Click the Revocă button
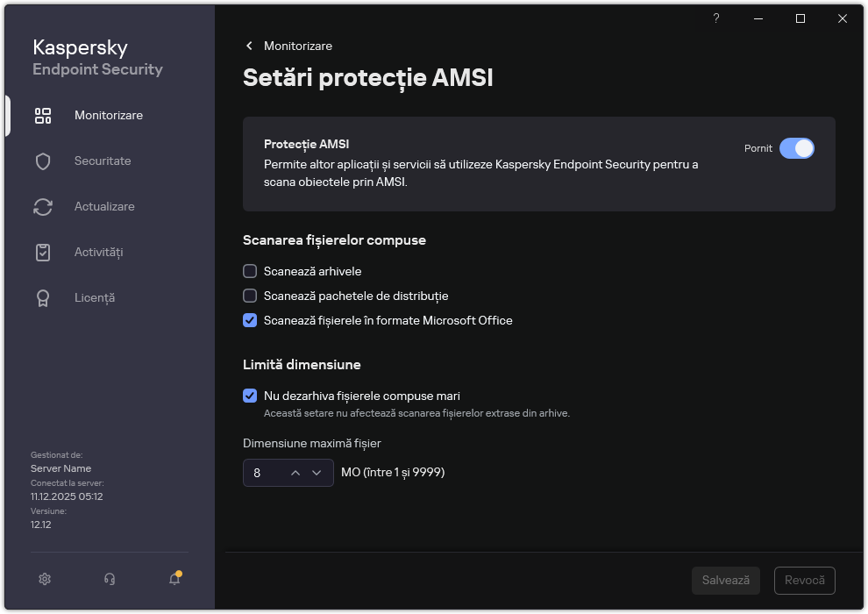 (x=804, y=580)
